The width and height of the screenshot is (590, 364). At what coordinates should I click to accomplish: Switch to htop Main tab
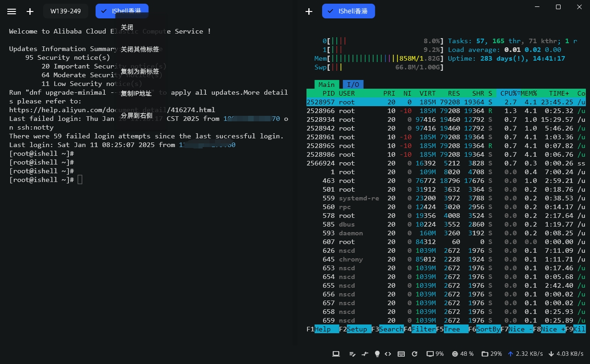pos(327,84)
